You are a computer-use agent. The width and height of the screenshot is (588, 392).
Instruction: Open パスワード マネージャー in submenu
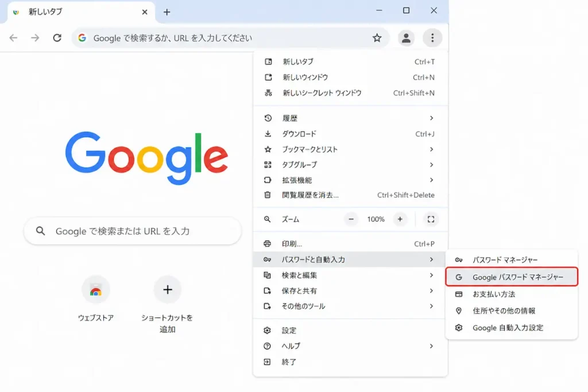[x=512, y=260]
